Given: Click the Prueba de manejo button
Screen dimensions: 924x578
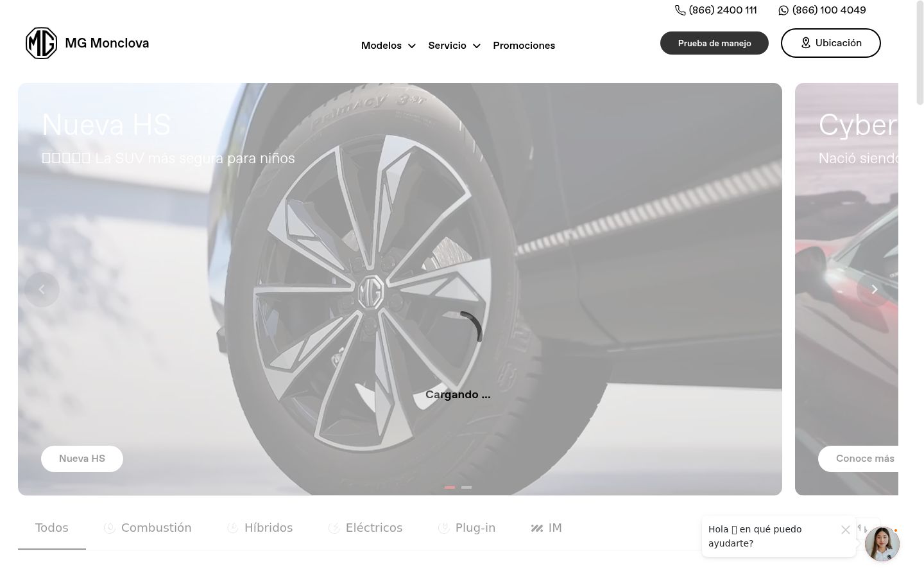Looking at the screenshot, I should pos(714,43).
